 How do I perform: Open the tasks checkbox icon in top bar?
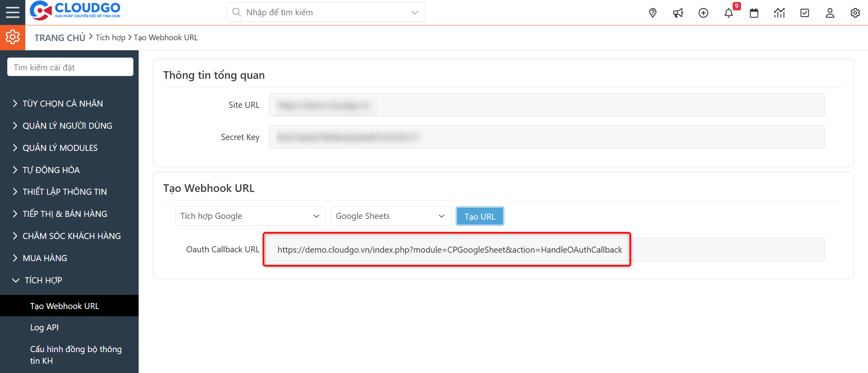pyautogui.click(x=805, y=12)
